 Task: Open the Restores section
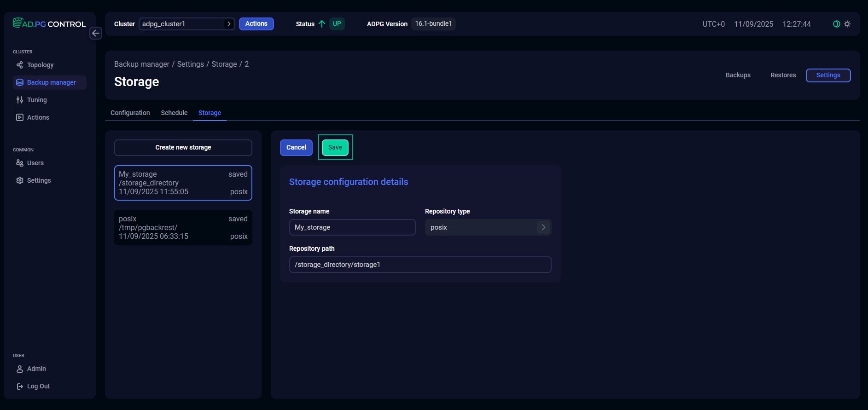[x=783, y=75]
